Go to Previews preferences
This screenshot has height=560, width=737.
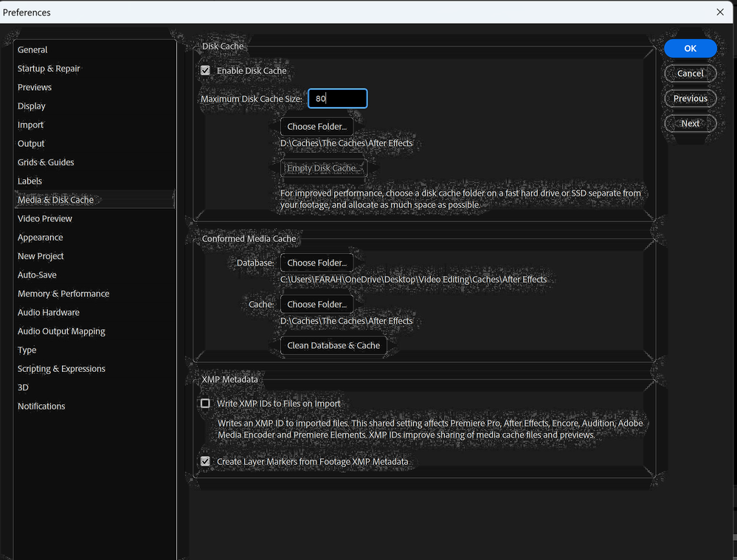pyautogui.click(x=35, y=87)
